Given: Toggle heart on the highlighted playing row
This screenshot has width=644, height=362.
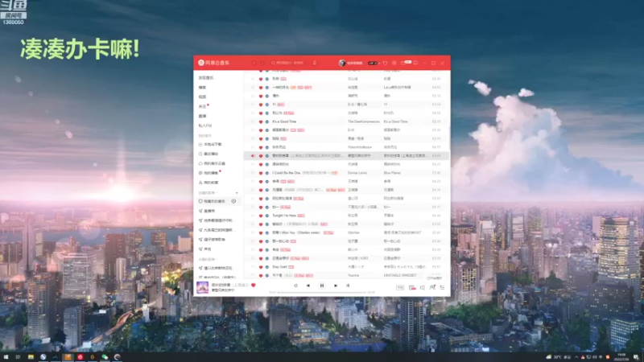Looking at the screenshot, I should pyautogui.click(x=260, y=156).
